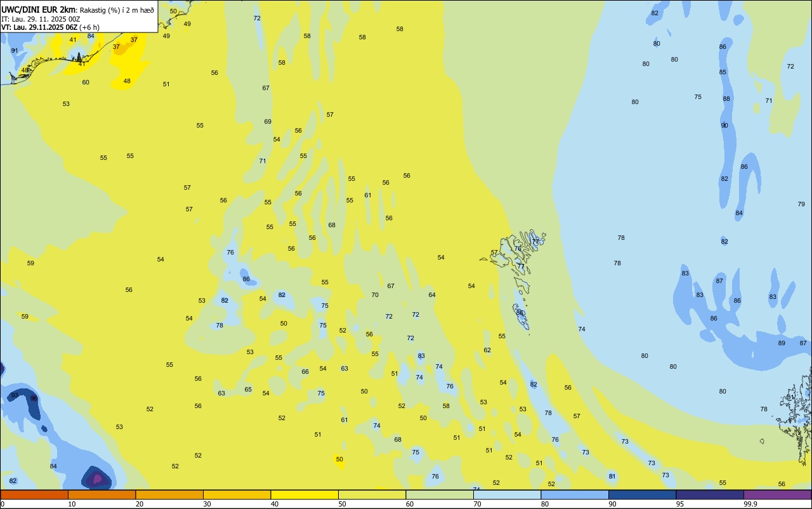Click the '99.9' label on the color scale
This screenshot has height=509, width=812.
[750, 504]
